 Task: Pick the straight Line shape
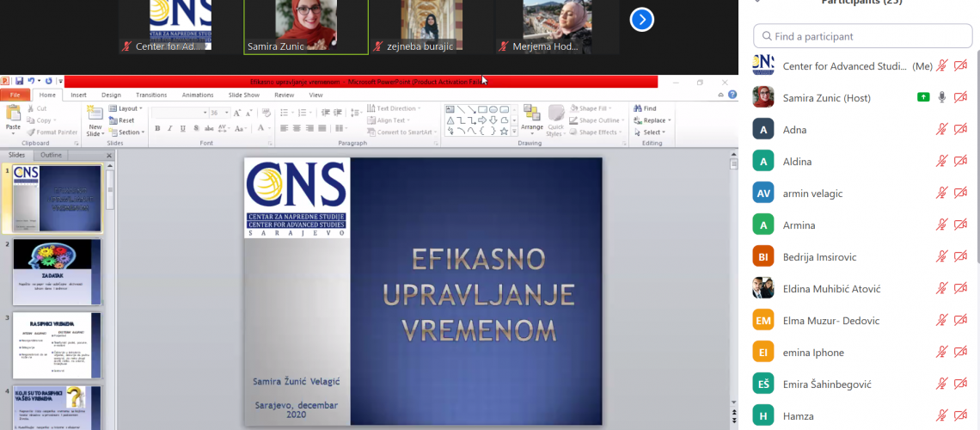(x=462, y=109)
